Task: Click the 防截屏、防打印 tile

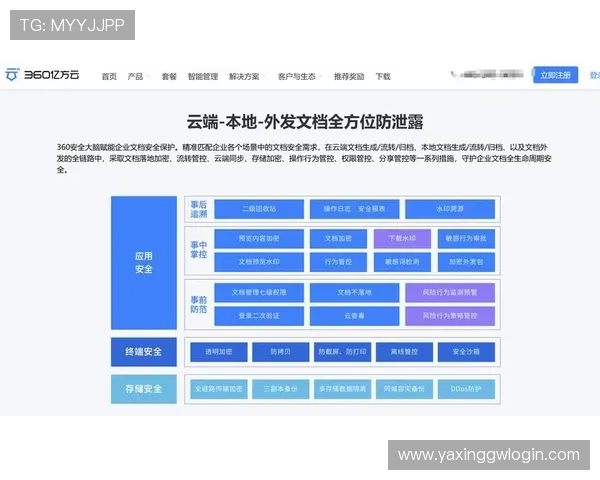Action: (342, 352)
